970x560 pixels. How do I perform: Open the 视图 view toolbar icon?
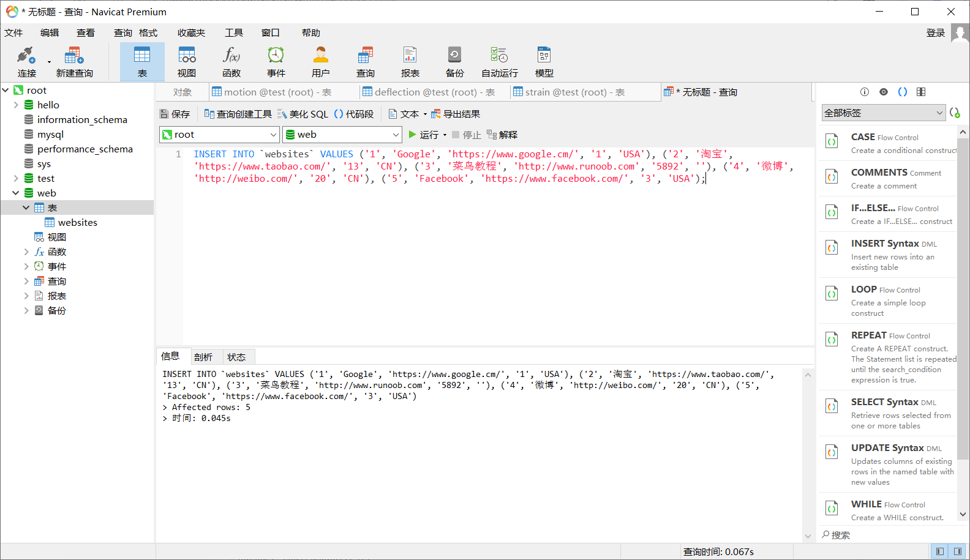(x=187, y=62)
